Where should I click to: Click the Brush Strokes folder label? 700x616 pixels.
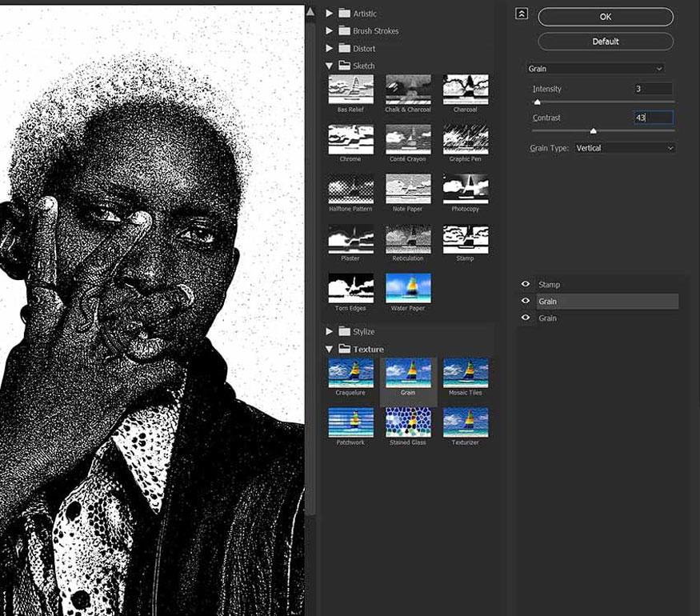(x=375, y=30)
